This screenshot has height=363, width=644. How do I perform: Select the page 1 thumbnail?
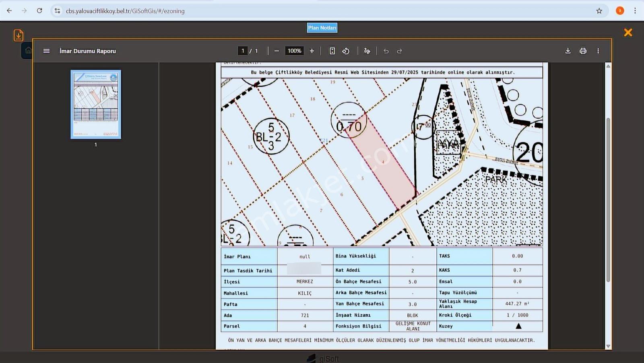96,105
